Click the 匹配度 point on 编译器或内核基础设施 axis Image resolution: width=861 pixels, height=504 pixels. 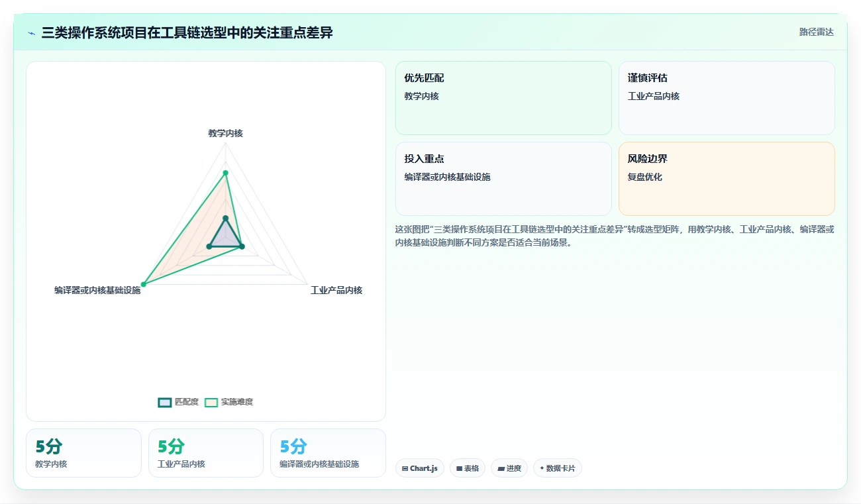(209, 246)
